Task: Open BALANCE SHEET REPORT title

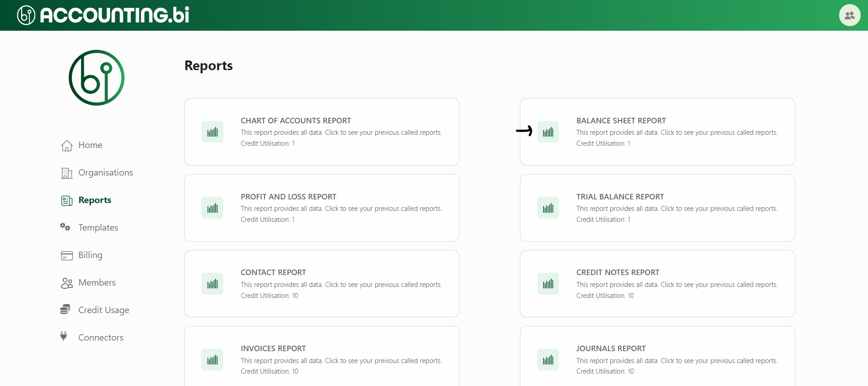Action: coord(621,121)
